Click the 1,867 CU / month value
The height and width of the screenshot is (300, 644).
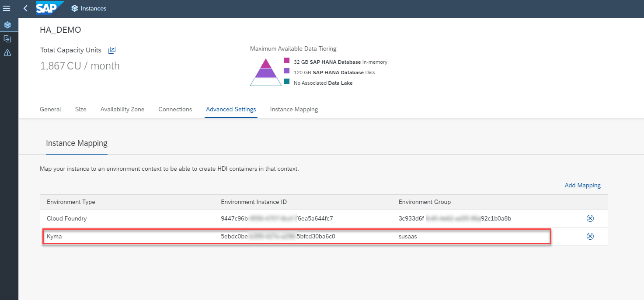coord(80,66)
